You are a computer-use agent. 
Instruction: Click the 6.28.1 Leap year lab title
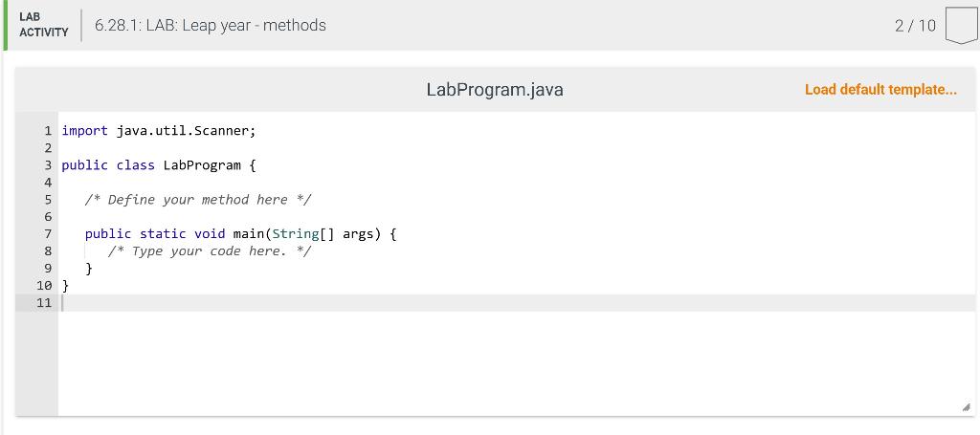[x=210, y=25]
